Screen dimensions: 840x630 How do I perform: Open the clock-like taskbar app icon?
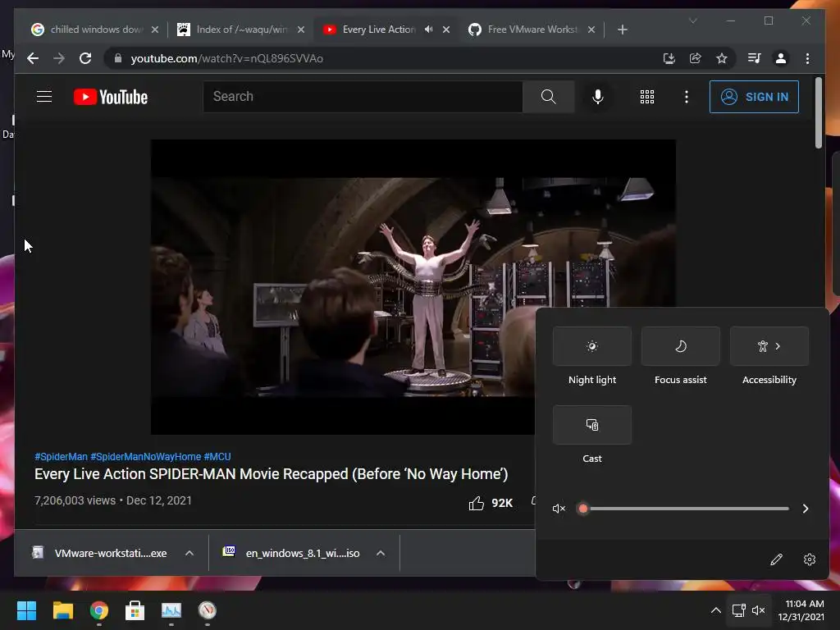(x=208, y=610)
